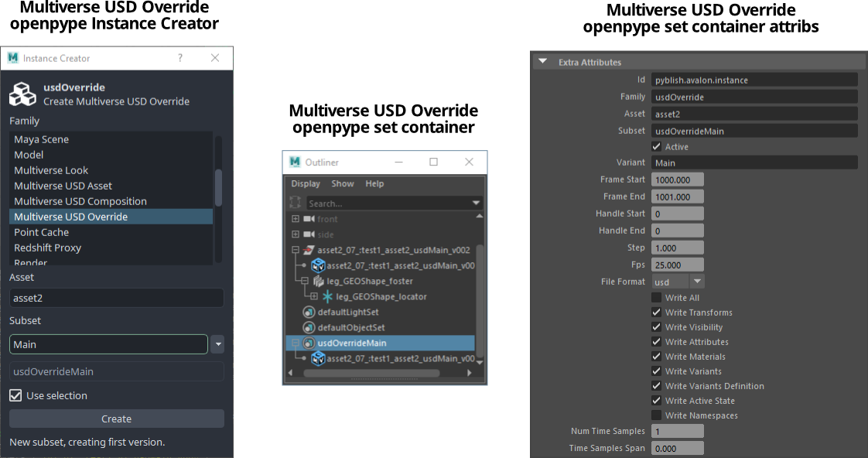
Task: Open the File Format usd dropdown
Action: [x=678, y=282]
